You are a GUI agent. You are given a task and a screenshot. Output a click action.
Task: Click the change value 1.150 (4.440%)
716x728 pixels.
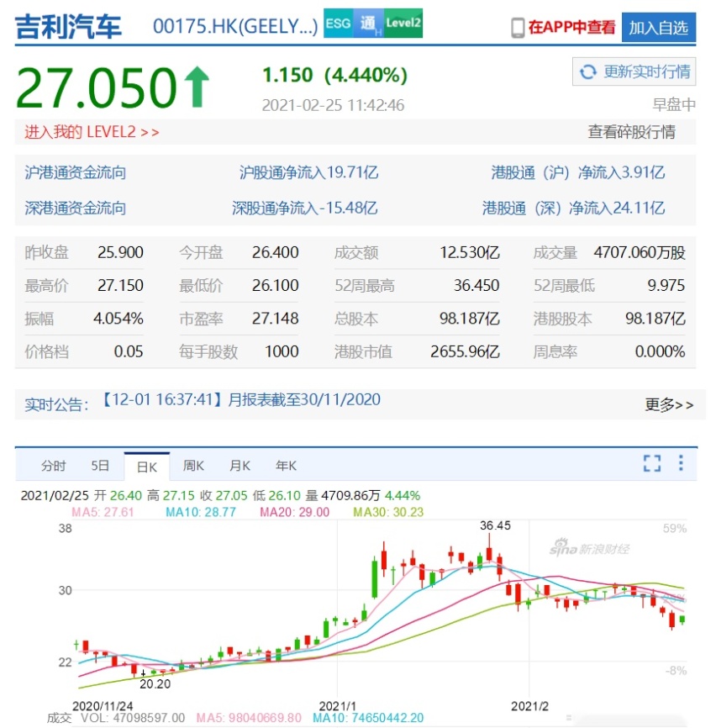(334, 75)
